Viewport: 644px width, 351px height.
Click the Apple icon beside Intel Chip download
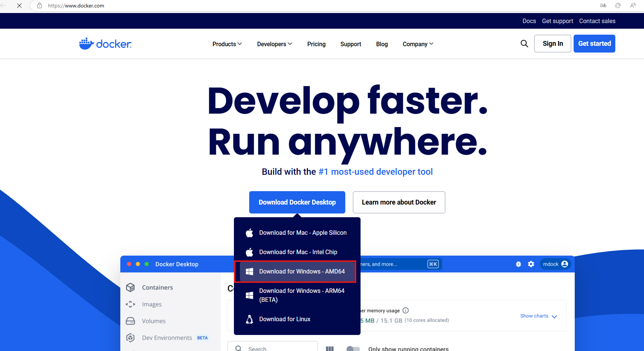point(250,252)
